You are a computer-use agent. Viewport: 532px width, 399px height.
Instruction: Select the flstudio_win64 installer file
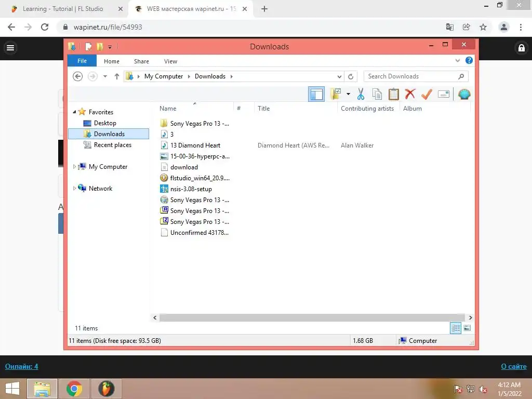195,178
